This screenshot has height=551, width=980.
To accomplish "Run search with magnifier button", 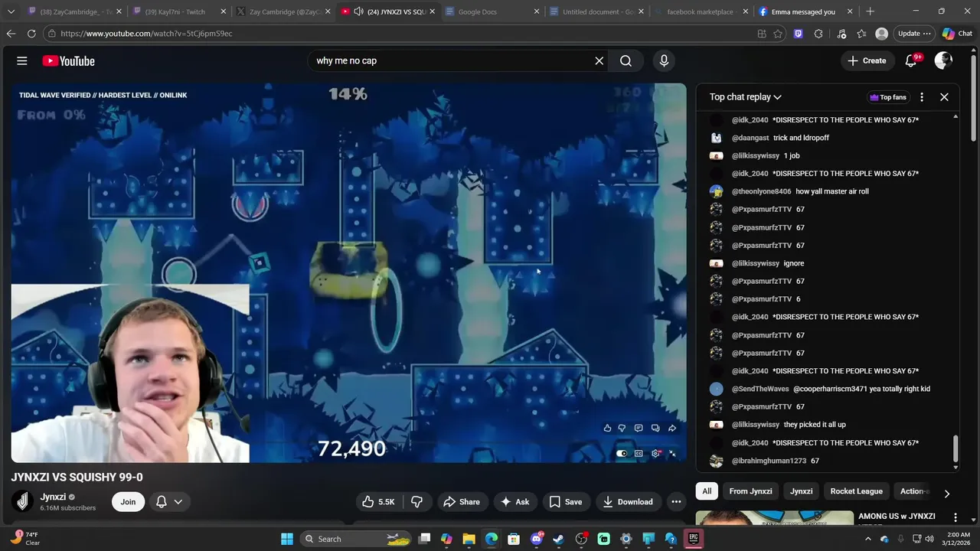I will [x=626, y=60].
